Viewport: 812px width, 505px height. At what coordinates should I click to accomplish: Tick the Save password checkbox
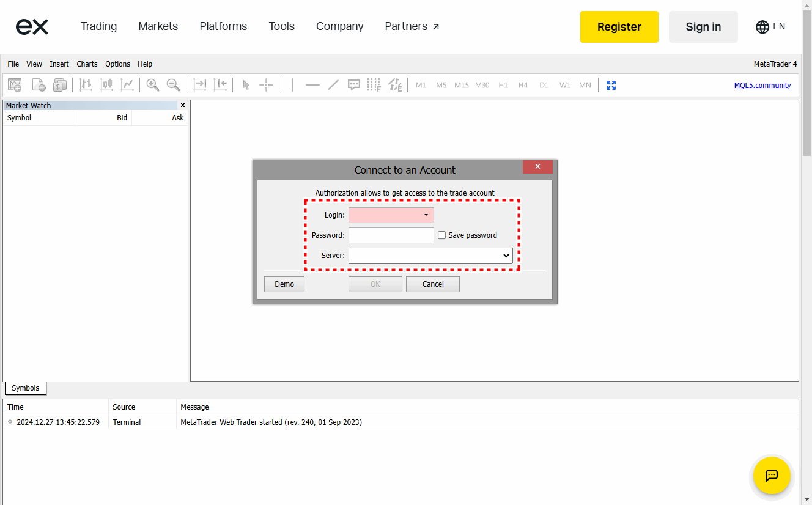442,235
